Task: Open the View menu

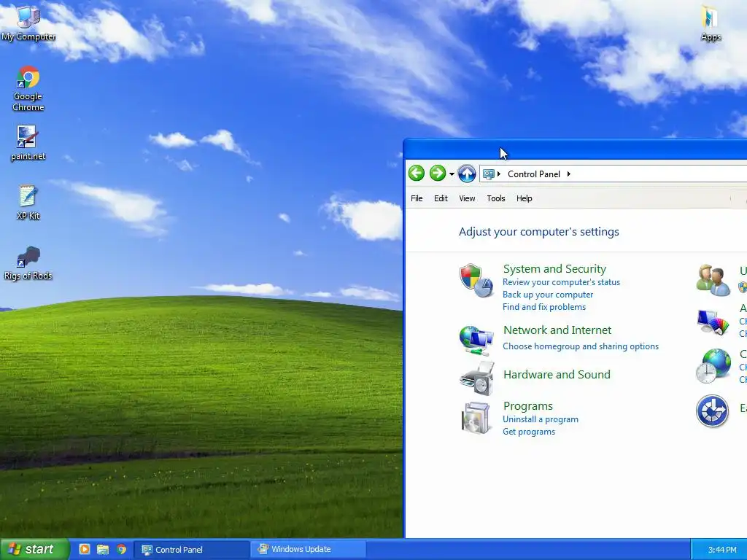Action: (x=467, y=198)
